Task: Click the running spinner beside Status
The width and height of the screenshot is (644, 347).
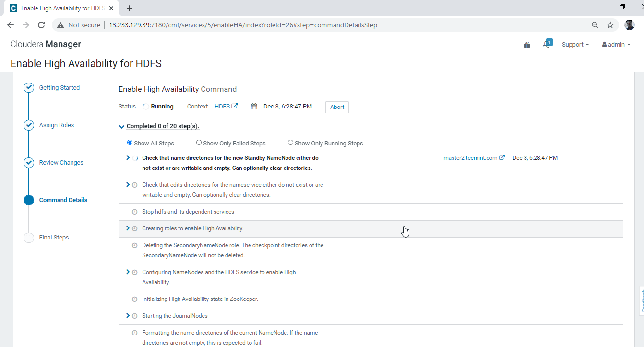Action: pos(145,107)
